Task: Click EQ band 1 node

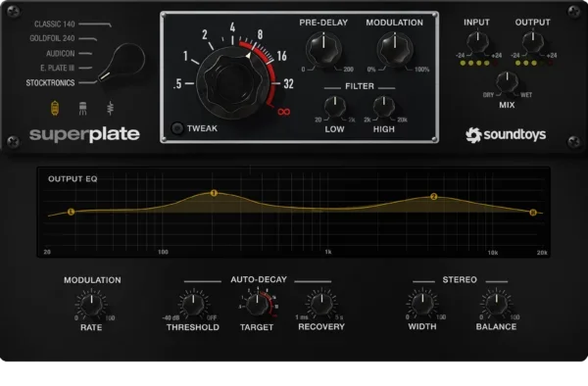Action: pyautogui.click(x=214, y=193)
